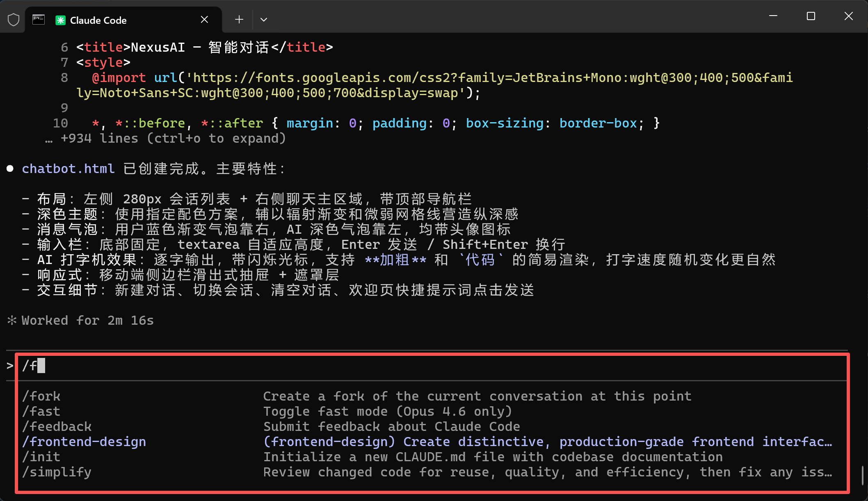Image resolution: width=868 pixels, height=501 pixels.
Task: Click 'Toggle fast mode (Opus 4.6 only)' description
Action: 388,411
